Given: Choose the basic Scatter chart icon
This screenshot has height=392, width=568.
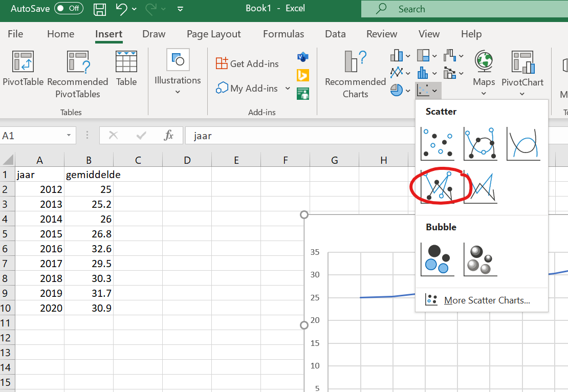Looking at the screenshot, I should [437, 144].
